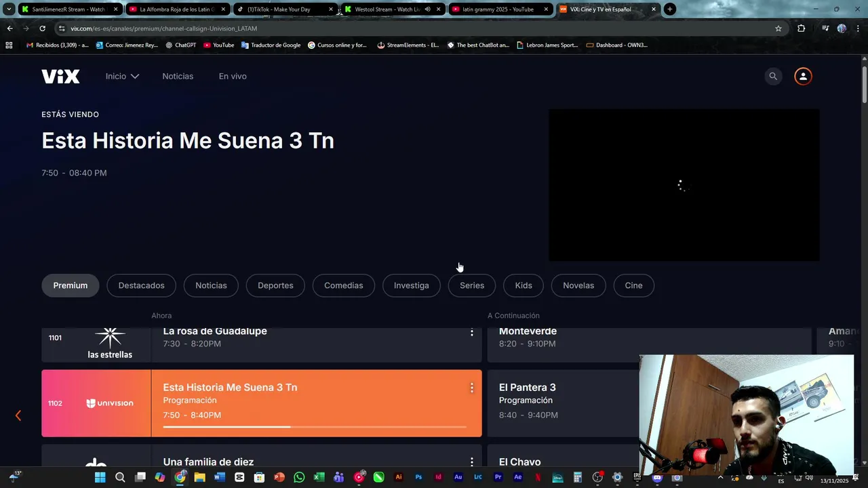Close the ViX Cine y TV tab
The height and width of the screenshot is (488, 868).
pyautogui.click(x=654, y=9)
